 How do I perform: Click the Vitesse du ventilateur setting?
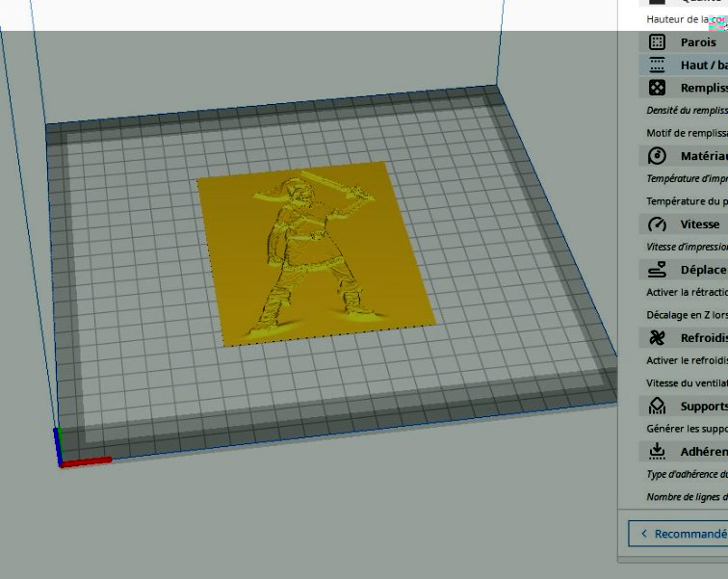[688, 383]
